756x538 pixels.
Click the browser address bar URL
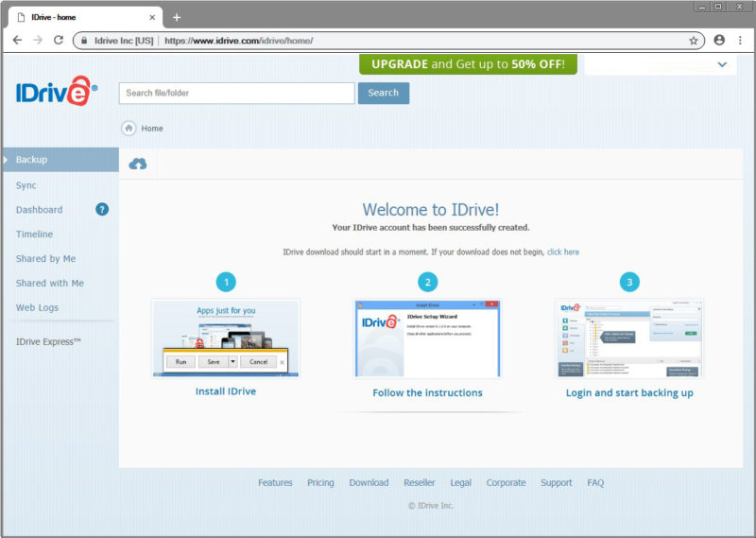click(239, 41)
